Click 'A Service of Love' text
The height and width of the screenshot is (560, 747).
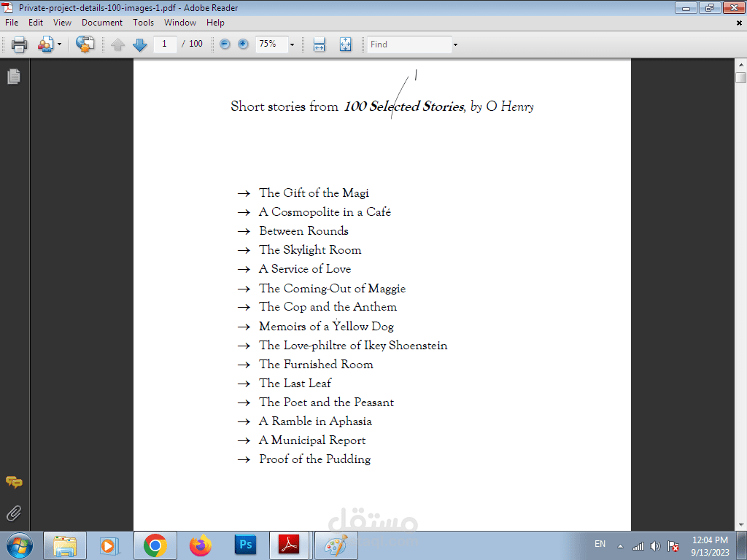(305, 269)
